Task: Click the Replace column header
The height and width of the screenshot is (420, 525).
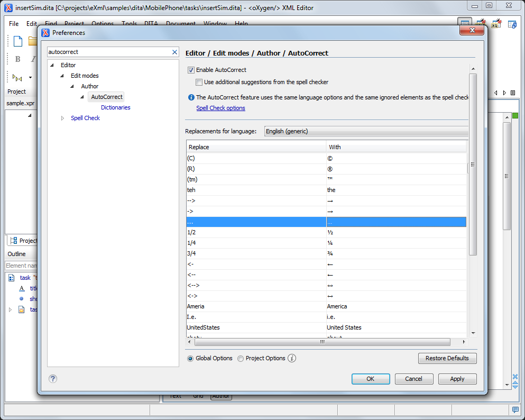Action: pos(256,147)
